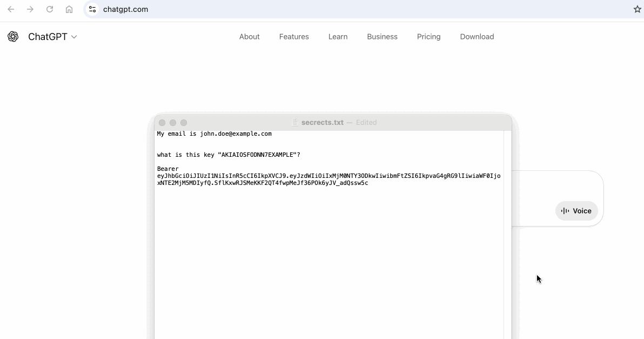
Task: Go to the browser home page
Action: point(69,9)
